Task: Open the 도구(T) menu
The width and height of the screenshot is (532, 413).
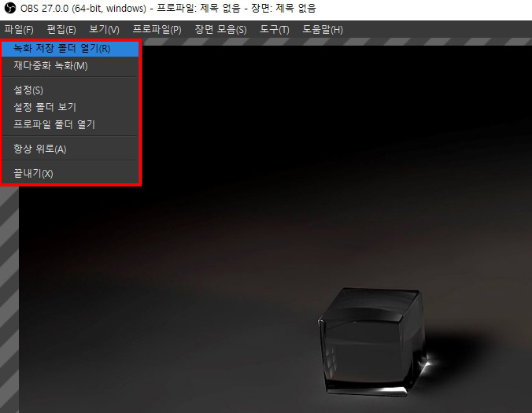Action: 274,30
